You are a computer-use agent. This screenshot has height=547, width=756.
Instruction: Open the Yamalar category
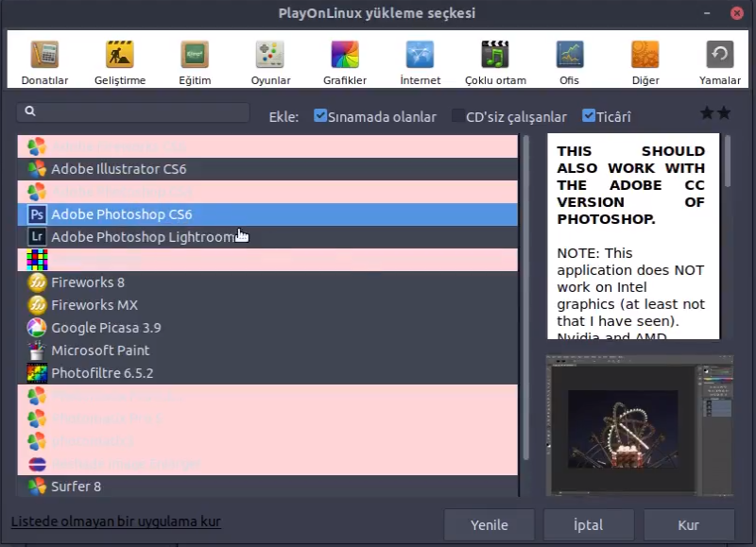(x=720, y=62)
